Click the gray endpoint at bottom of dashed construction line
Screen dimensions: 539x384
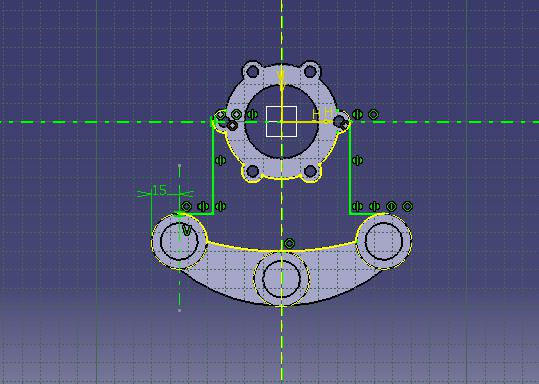(179, 310)
